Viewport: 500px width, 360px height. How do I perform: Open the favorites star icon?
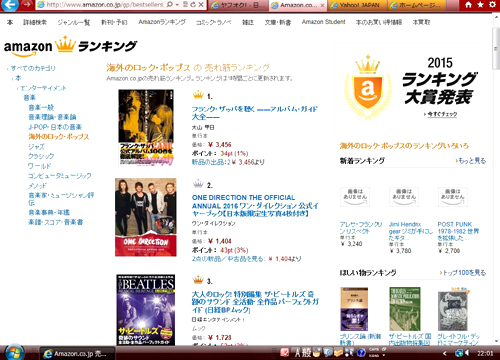(480, 5)
